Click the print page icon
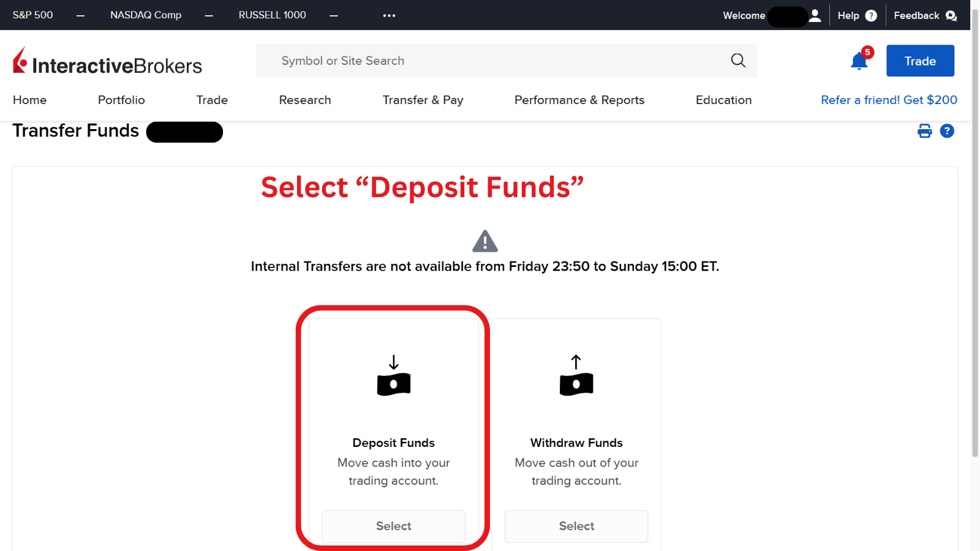 924,131
